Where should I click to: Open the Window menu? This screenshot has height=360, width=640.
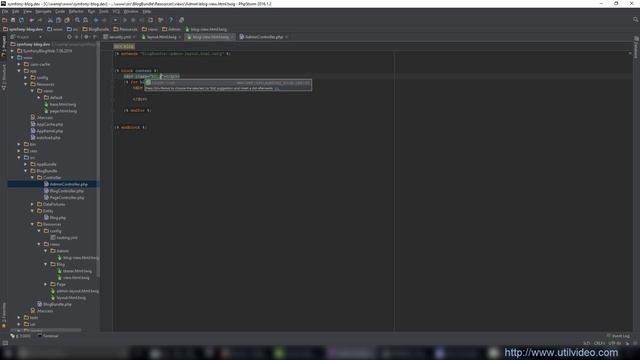[x=131, y=11]
